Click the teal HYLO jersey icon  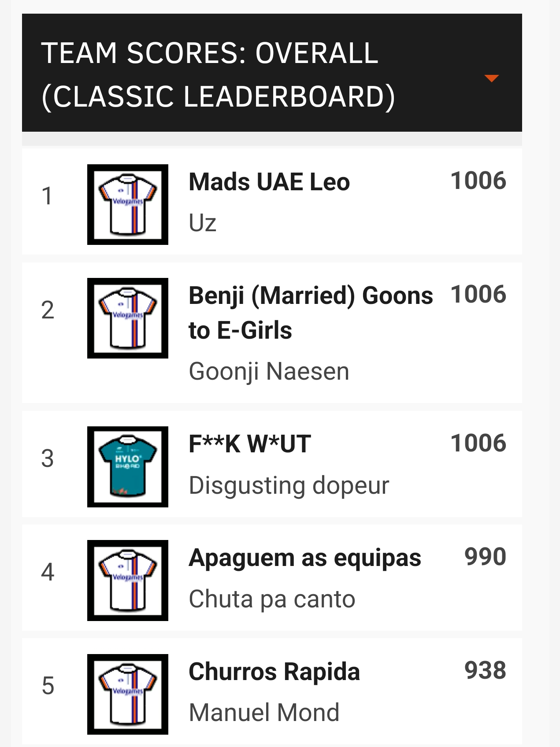(128, 467)
